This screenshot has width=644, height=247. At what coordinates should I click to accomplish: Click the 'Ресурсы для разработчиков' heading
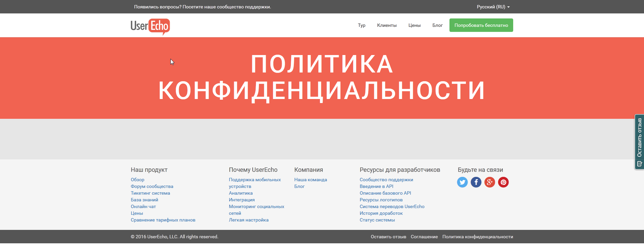[400, 170]
